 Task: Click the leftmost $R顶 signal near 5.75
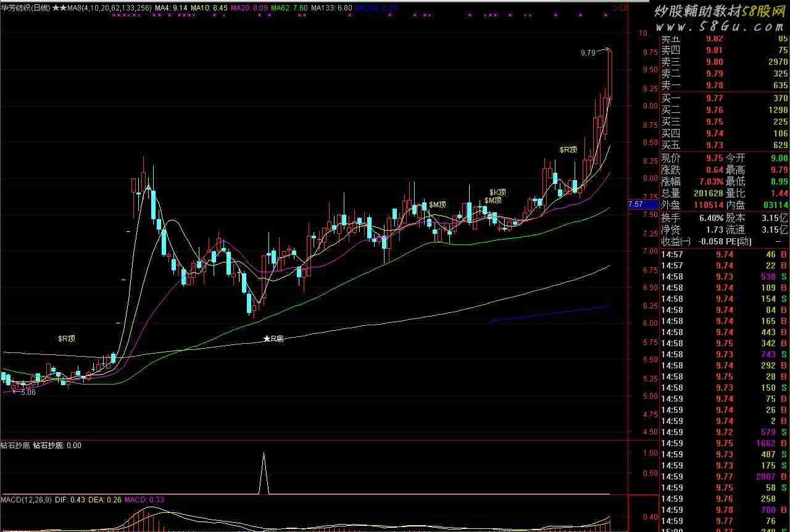(67, 338)
